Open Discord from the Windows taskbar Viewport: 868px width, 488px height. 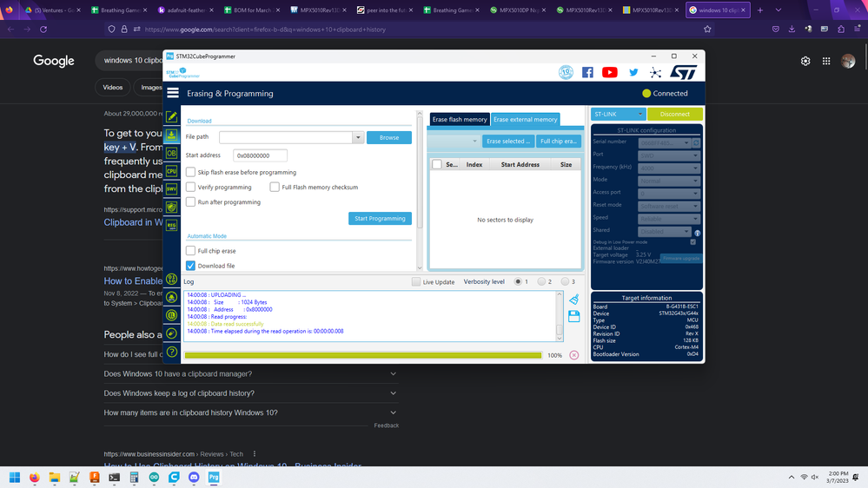coord(194,477)
